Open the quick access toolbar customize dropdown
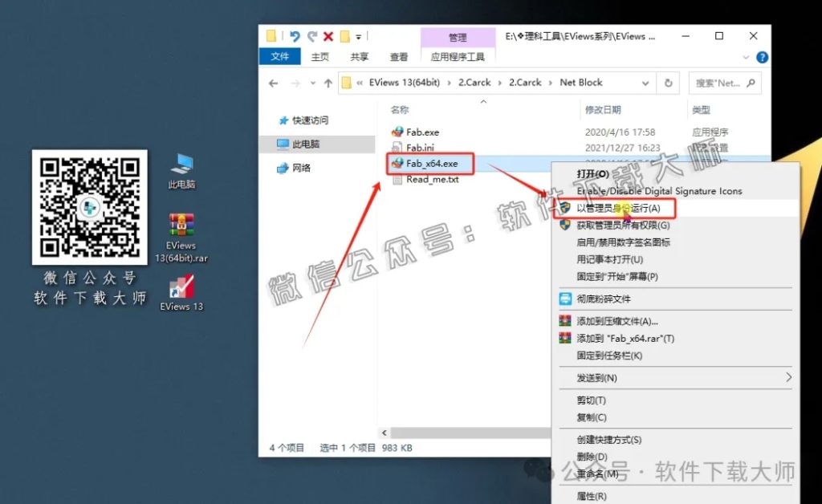This screenshot has height=504, width=822. pyautogui.click(x=359, y=37)
